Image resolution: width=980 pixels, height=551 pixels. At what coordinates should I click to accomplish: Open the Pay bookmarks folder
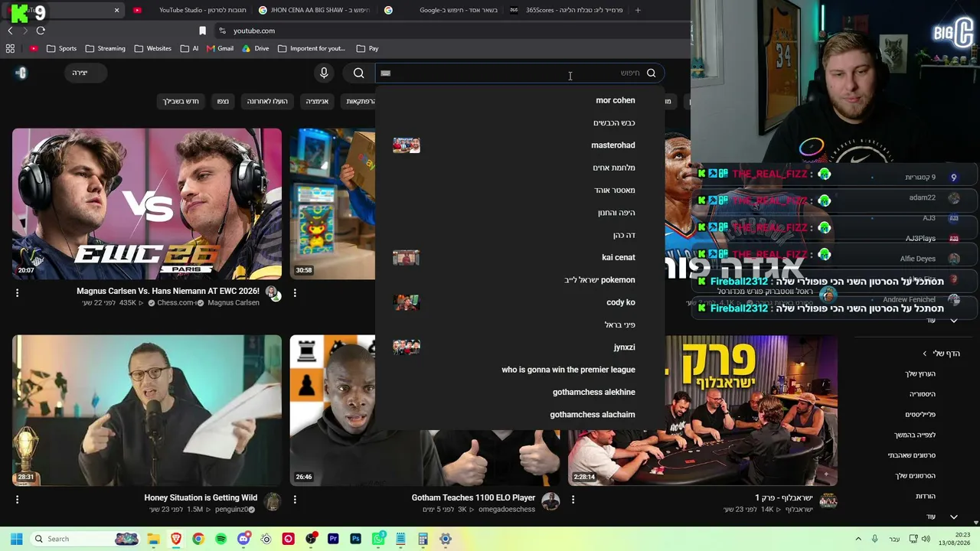coord(367,48)
